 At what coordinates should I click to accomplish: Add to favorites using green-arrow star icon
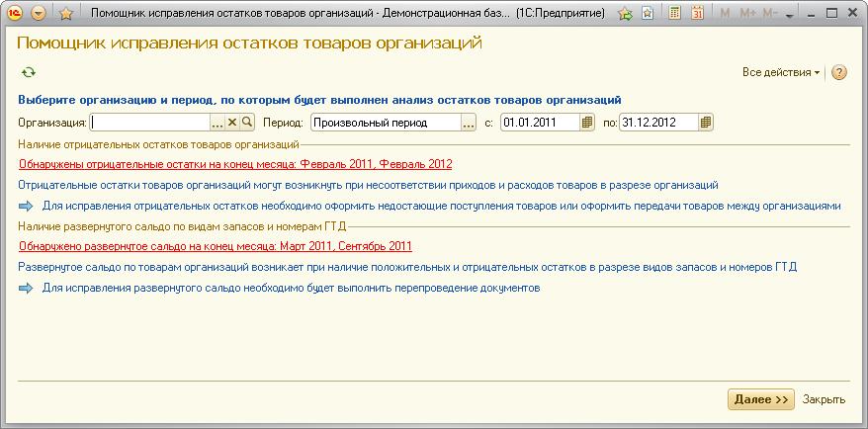click(625, 14)
